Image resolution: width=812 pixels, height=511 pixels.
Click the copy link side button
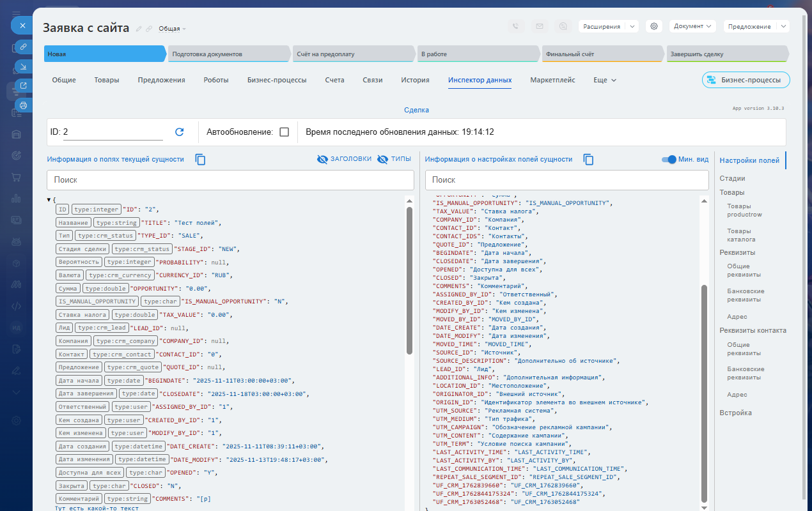[x=22, y=47]
